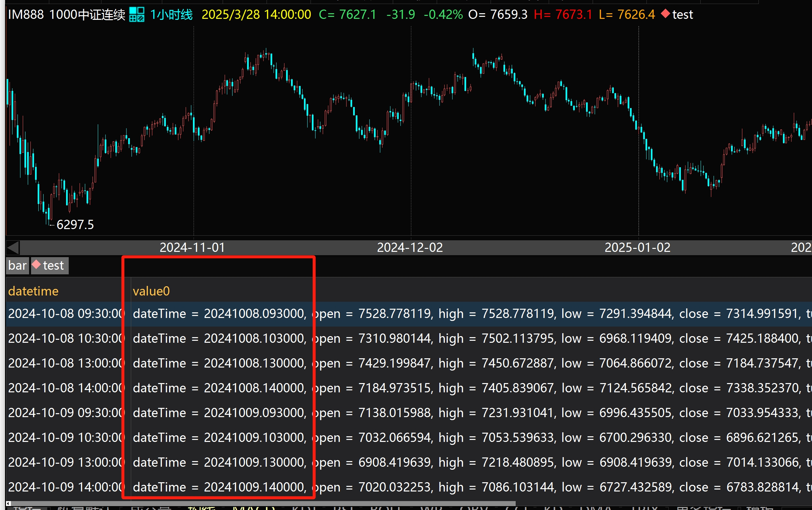Click the 2024-12-02 date label on timeline

(410, 248)
